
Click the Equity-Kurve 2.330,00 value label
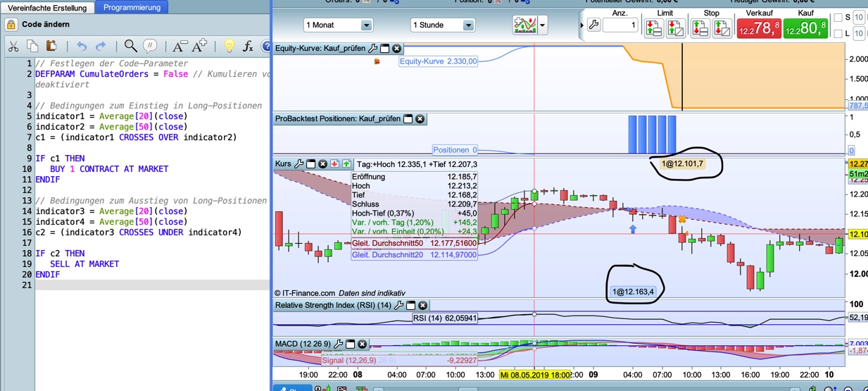point(439,61)
